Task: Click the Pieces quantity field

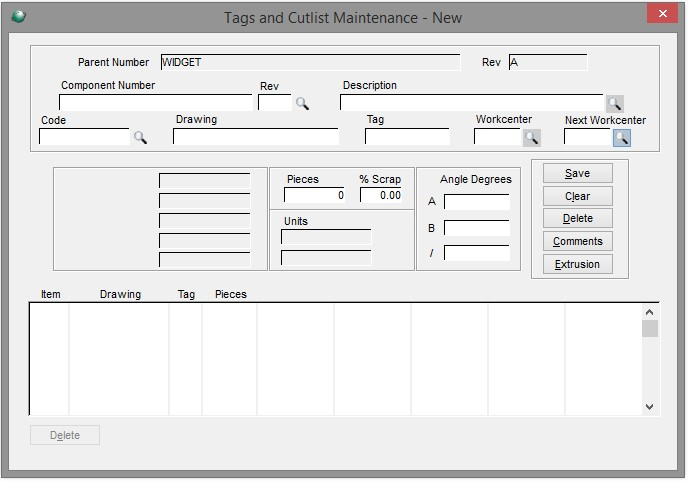Action: (315, 195)
